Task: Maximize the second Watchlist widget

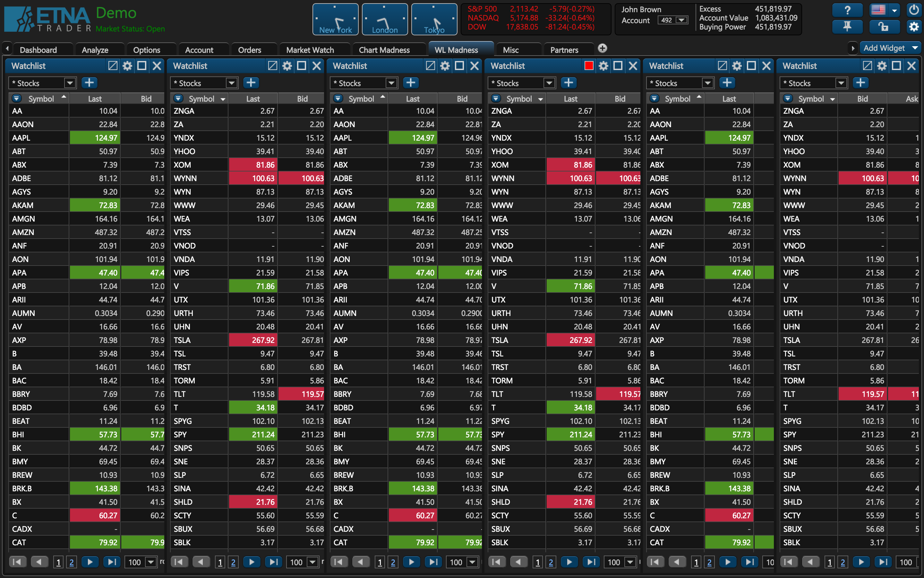Action: click(302, 66)
